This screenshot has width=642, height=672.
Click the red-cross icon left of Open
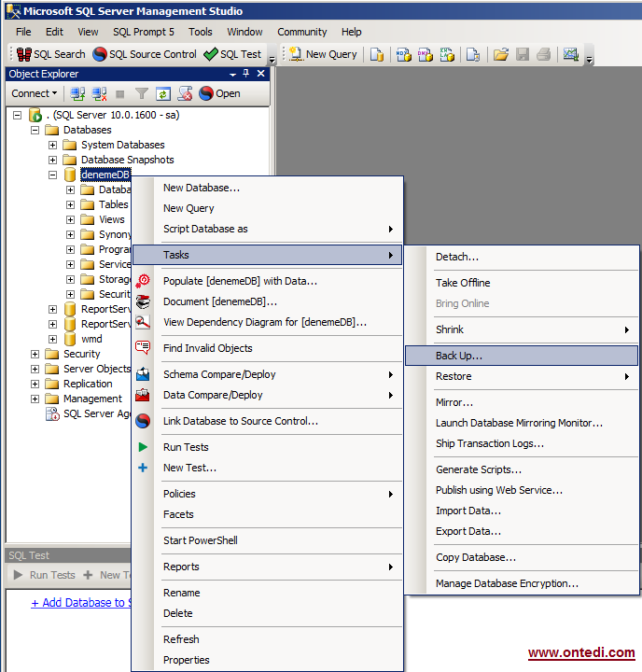185,93
